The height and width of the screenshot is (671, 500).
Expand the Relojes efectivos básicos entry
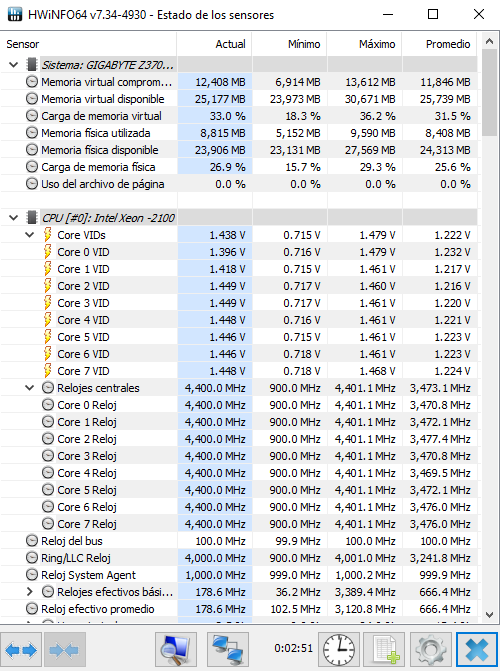click(30, 592)
